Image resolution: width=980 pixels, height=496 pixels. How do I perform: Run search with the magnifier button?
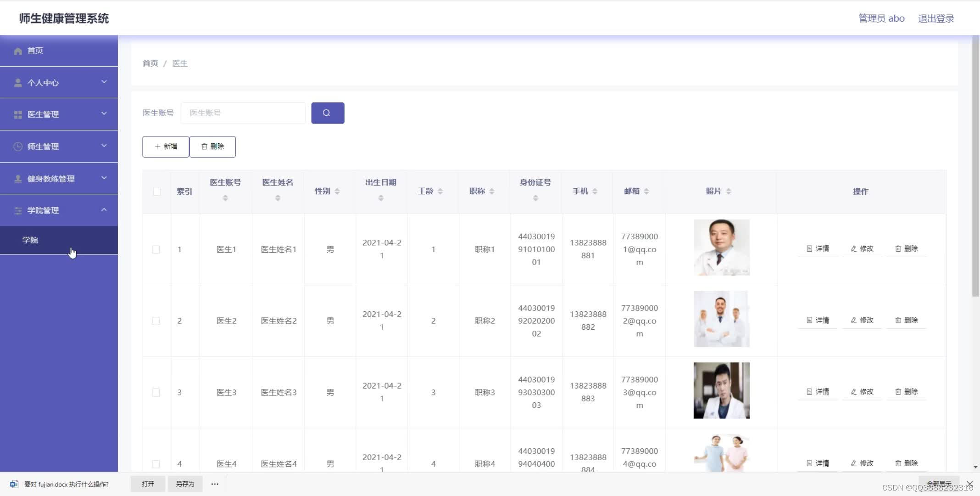(327, 113)
